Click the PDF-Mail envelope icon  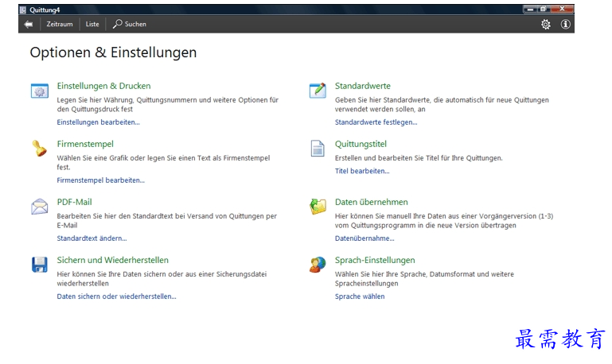coord(39,207)
